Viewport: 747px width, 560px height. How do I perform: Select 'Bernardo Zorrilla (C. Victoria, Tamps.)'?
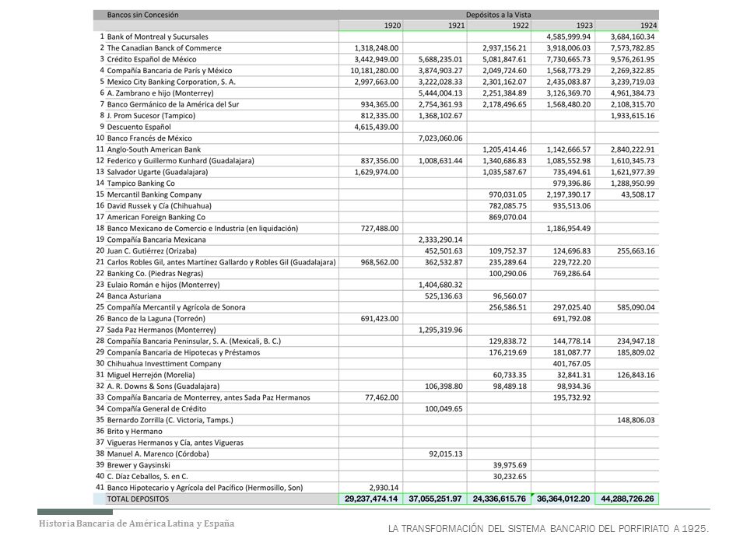[x=170, y=420]
